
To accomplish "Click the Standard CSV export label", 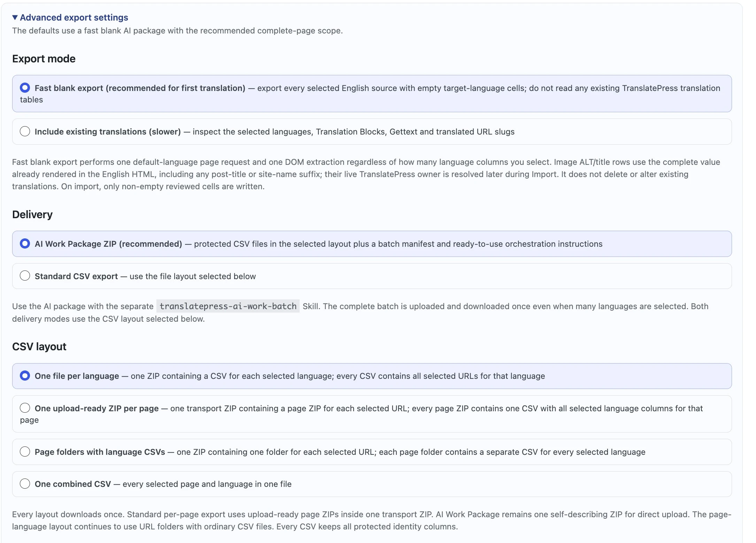I will coord(76,276).
